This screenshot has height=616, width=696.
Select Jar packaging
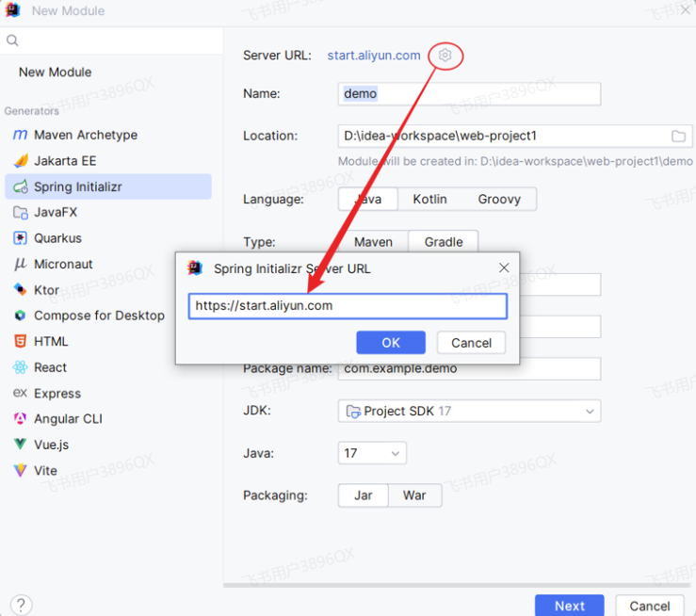364,495
